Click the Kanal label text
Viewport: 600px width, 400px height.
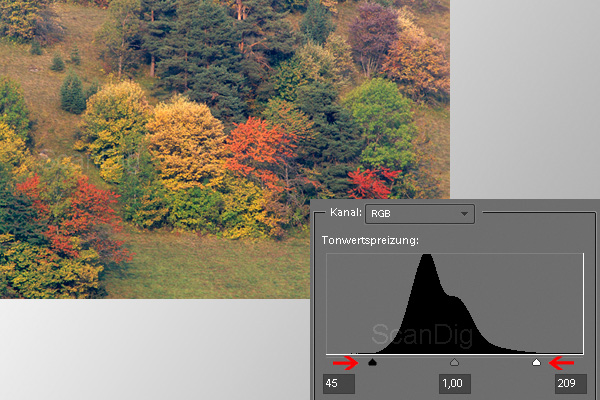(x=345, y=213)
